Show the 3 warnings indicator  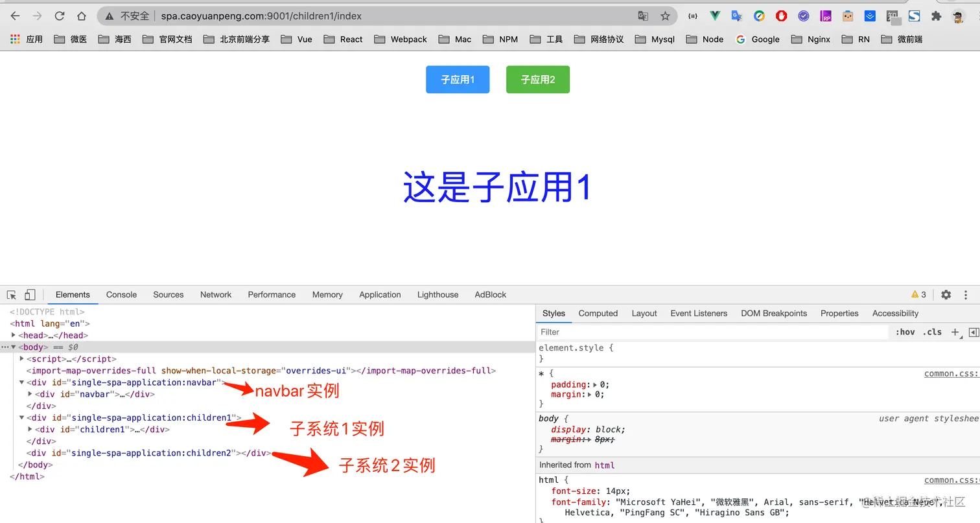pyautogui.click(x=919, y=295)
